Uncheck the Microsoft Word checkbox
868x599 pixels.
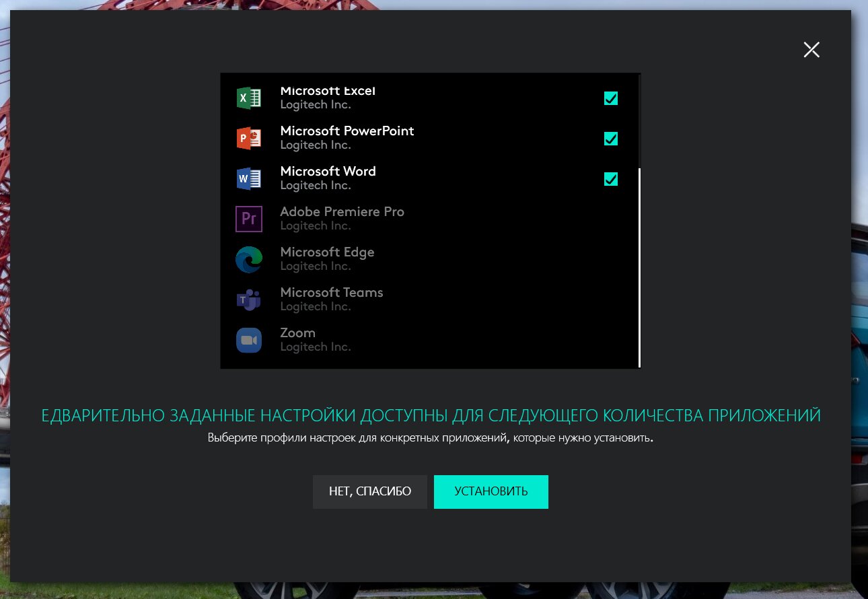[611, 179]
